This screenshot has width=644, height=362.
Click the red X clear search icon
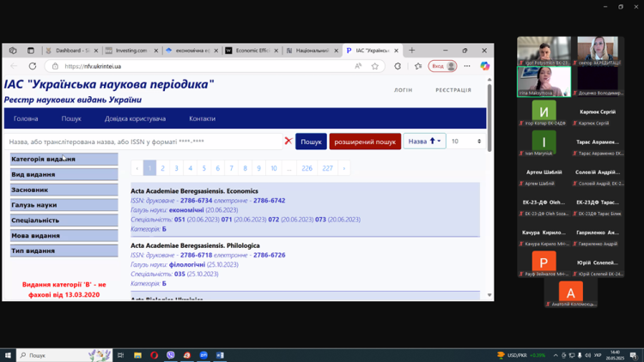coord(289,142)
